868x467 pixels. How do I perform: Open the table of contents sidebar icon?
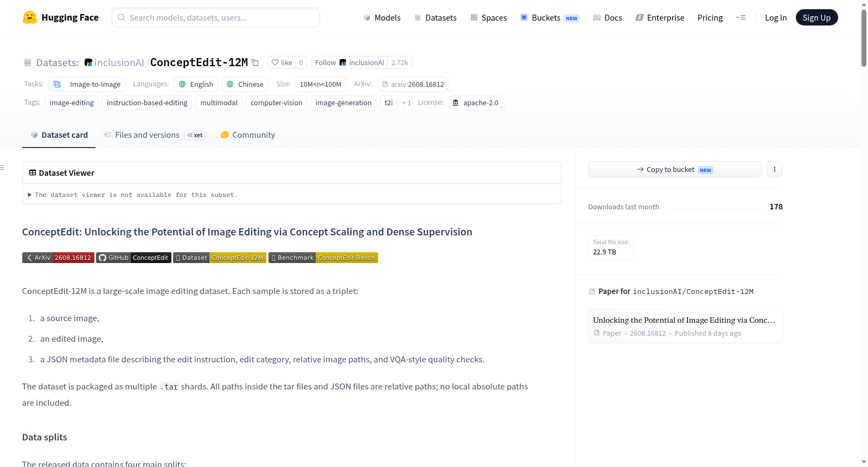point(2,168)
